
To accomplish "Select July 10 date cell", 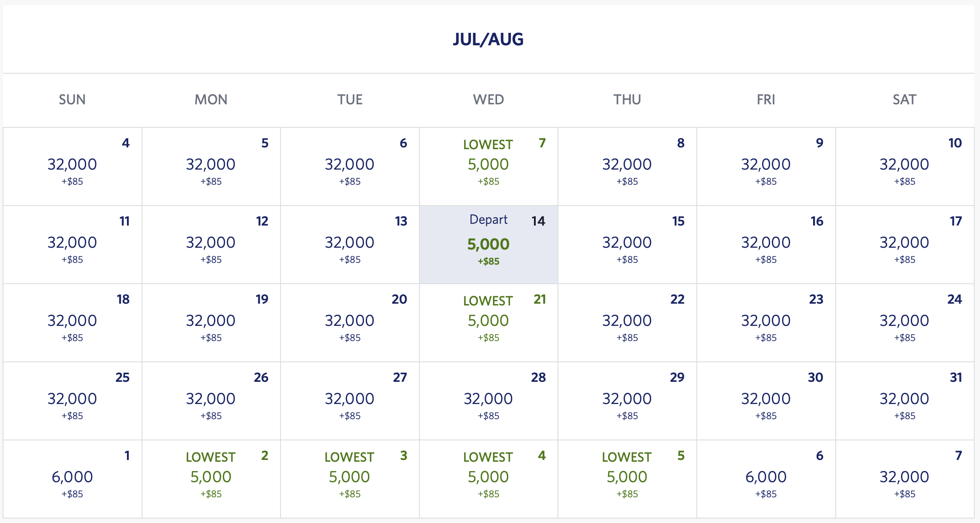I will 905,164.
